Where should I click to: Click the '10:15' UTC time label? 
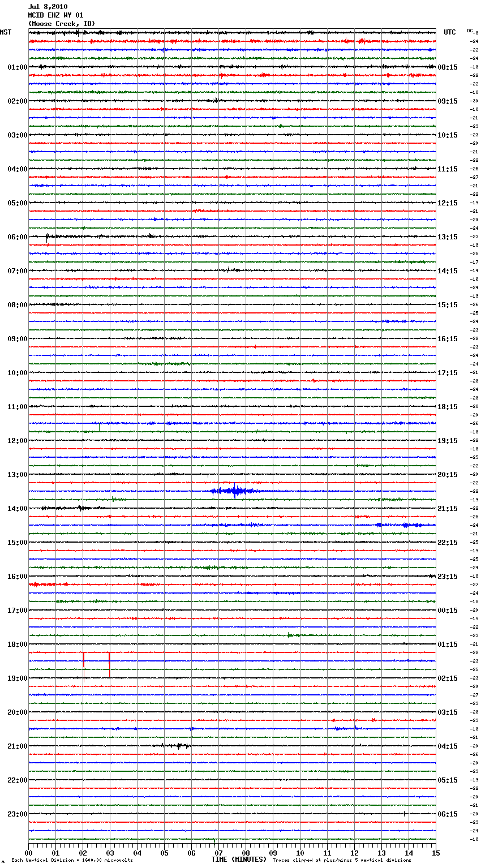tap(448, 135)
